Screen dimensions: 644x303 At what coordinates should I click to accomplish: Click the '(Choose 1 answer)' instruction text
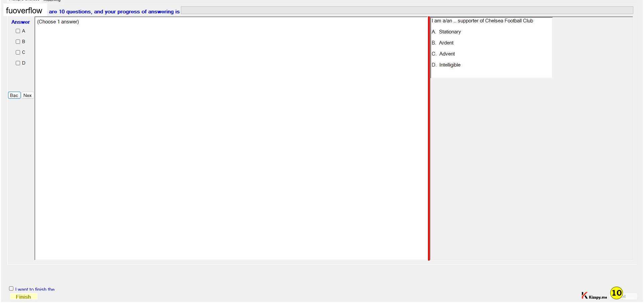58,22
